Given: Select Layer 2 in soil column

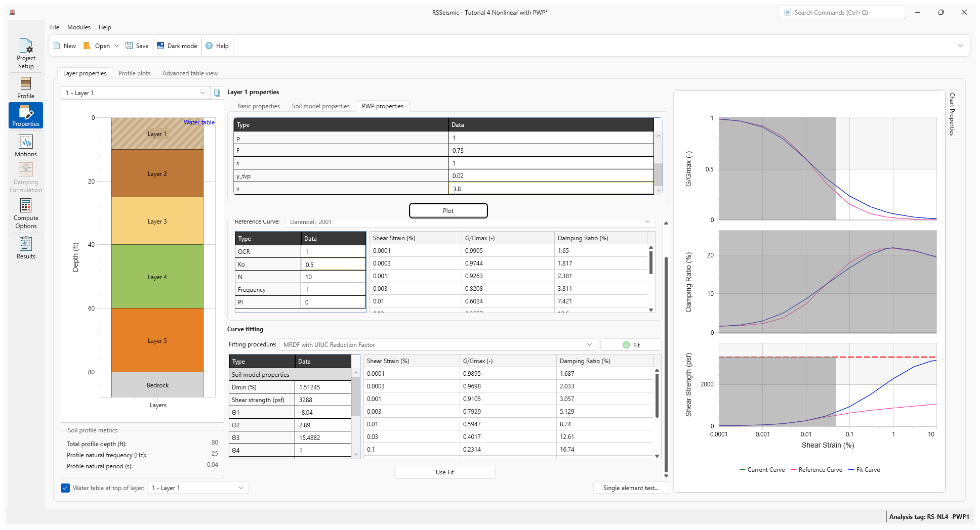Looking at the screenshot, I should click(x=157, y=174).
